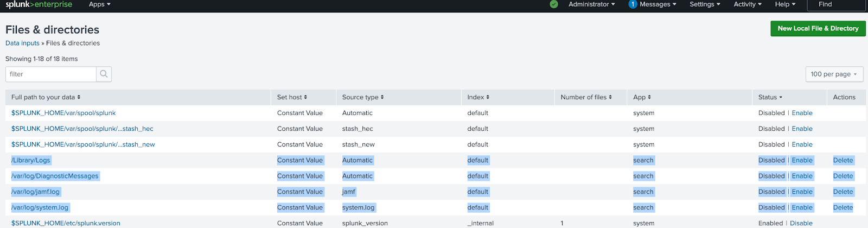Click in the Find search field
868x228 pixels.
click(835, 4)
